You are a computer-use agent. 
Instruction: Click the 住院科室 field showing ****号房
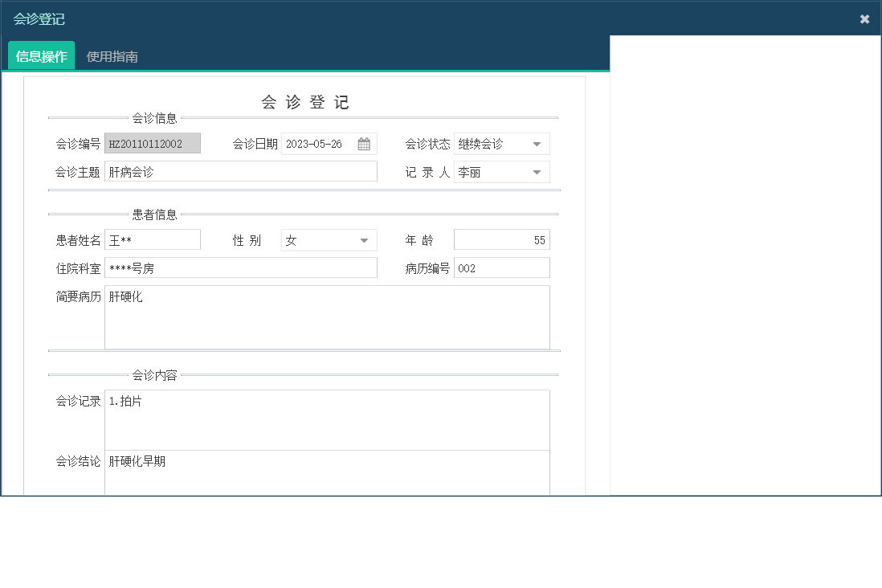tap(241, 267)
